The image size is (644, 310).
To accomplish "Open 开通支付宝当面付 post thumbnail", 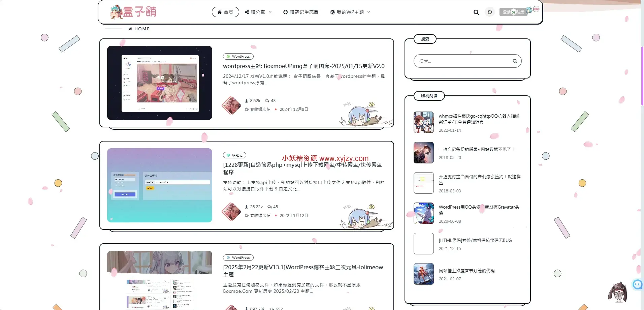I will point(424,183).
